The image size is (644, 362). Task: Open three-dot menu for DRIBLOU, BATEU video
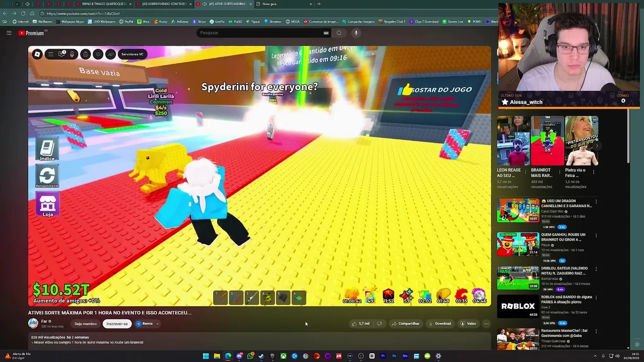[596, 268]
